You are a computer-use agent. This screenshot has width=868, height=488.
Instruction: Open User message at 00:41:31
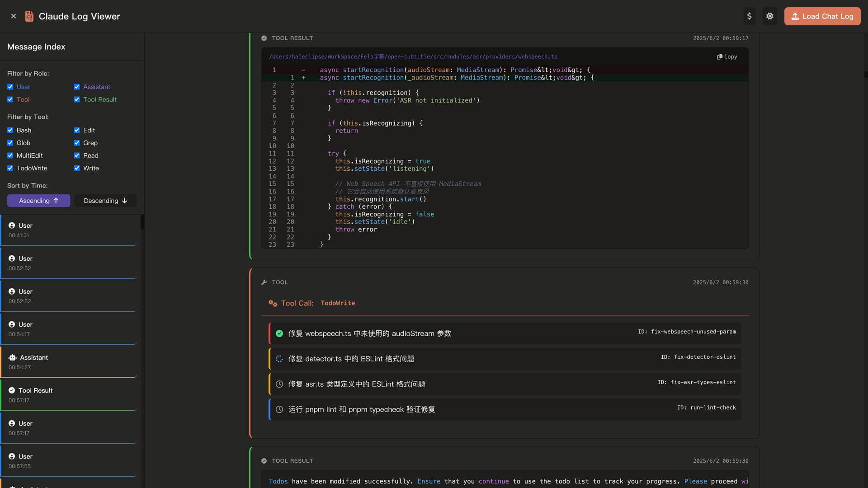pos(69,230)
